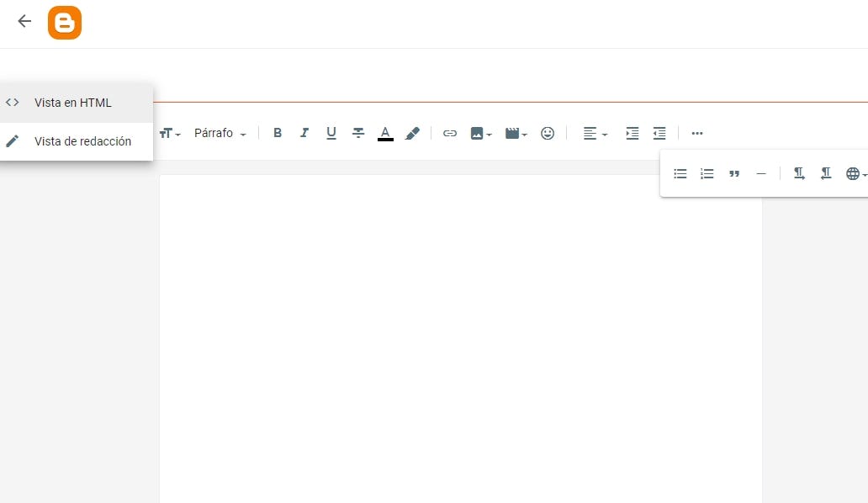Insert a link with the link icon
Viewport: 868px width, 503px height.
[450, 133]
